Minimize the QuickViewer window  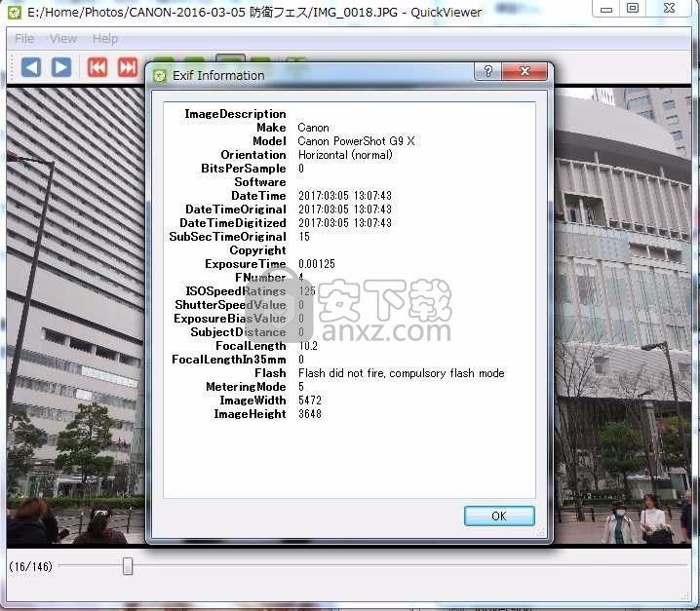tap(606, 8)
